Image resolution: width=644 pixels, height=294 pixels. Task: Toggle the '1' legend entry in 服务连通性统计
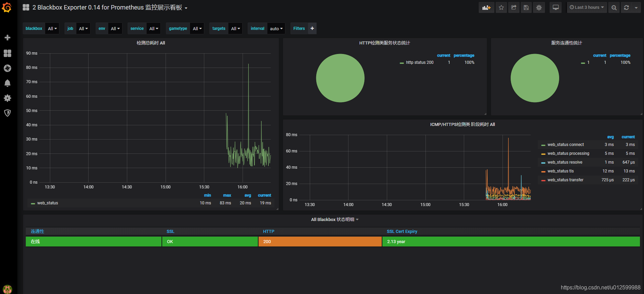point(588,62)
